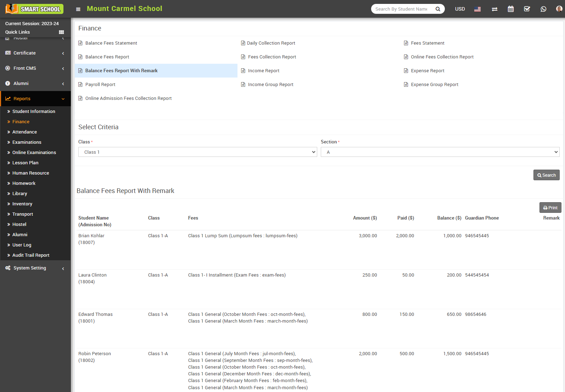Click the Search By Student Name field
565x392 pixels.
(401, 9)
